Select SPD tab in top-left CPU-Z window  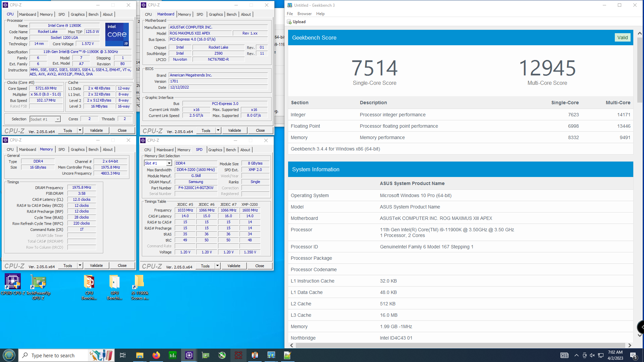[62, 14]
